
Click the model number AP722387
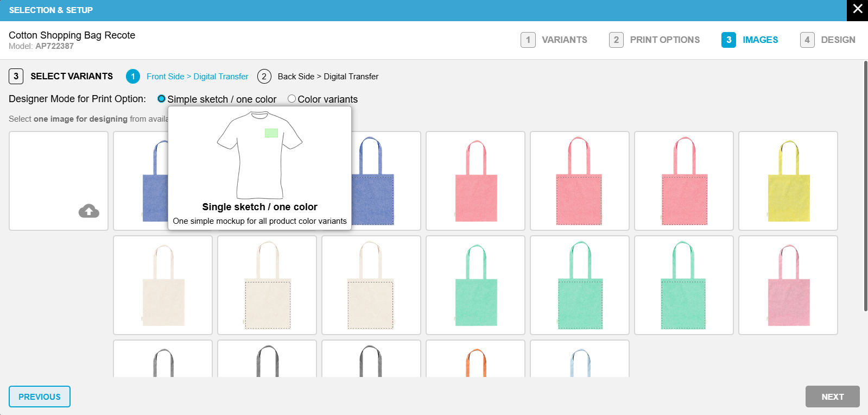point(54,46)
